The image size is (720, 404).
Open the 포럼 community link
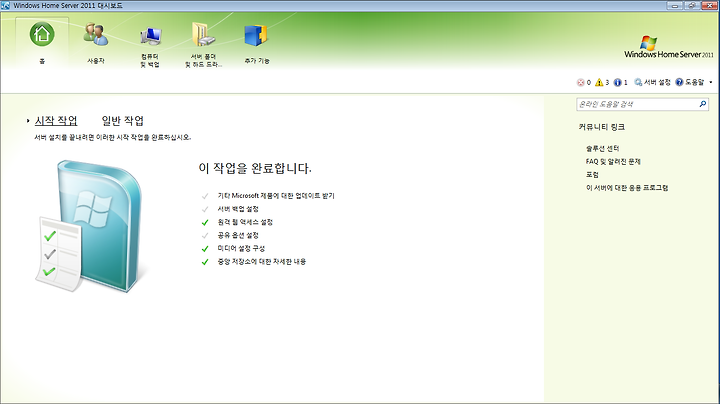pos(592,175)
